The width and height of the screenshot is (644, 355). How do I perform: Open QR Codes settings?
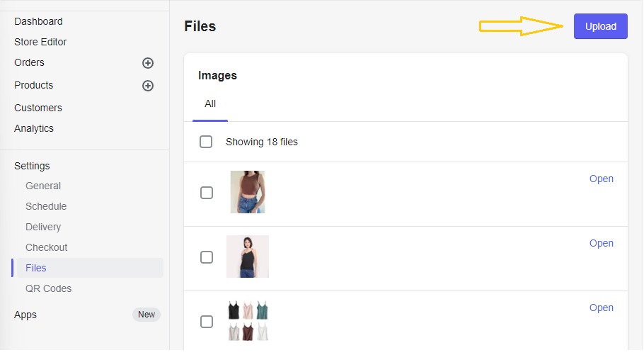(48, 288)
